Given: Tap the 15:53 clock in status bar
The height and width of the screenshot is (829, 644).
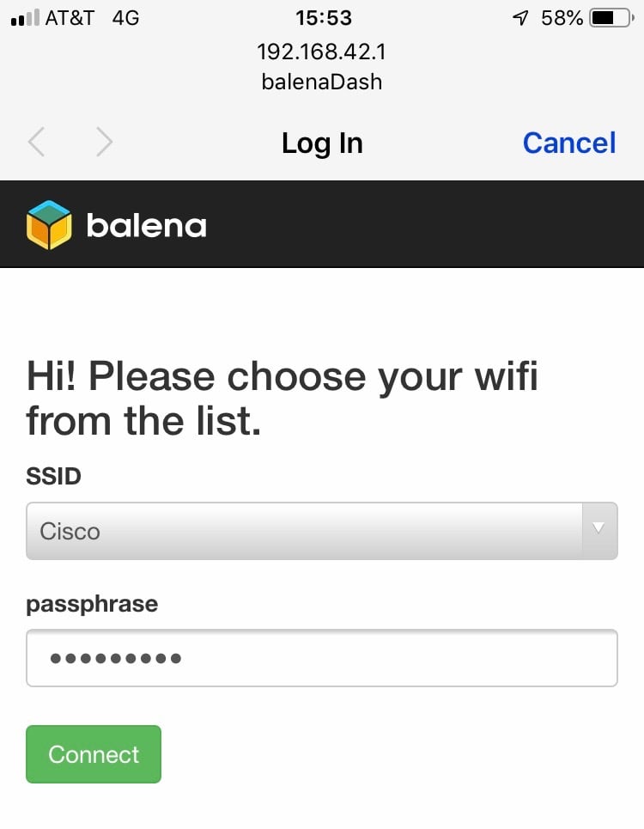Looking at the screenshot, I should coord(322,18).
